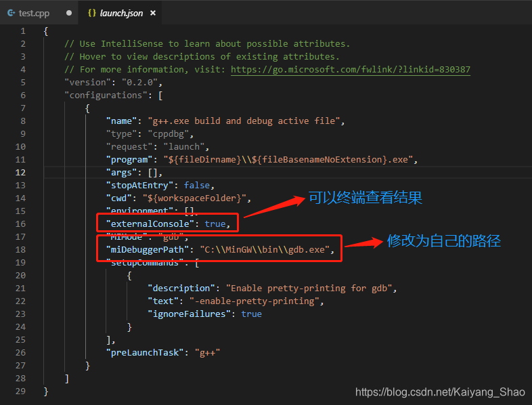Click the "name" key on line 8
This screenshot has width=532, height=405.
[121, 121]
